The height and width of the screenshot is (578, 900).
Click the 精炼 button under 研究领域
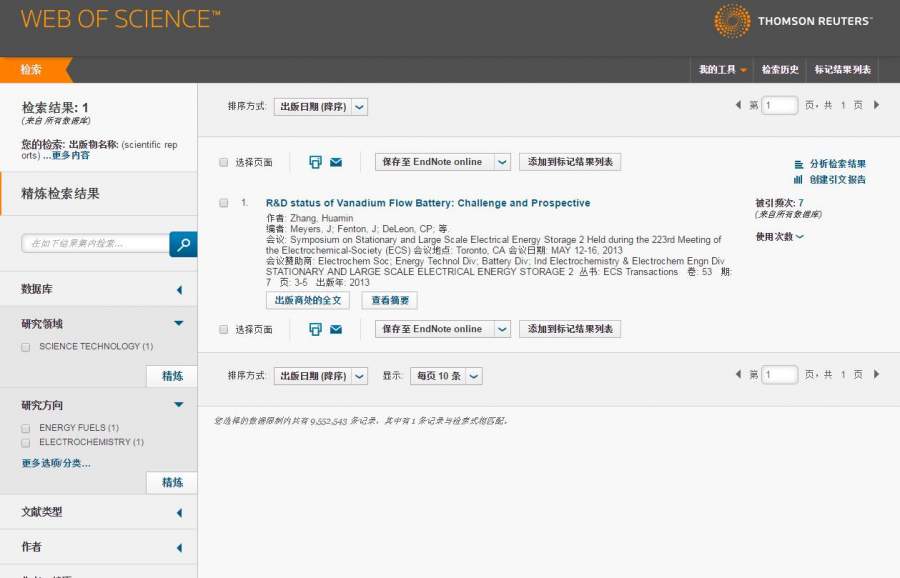point(172,376)
